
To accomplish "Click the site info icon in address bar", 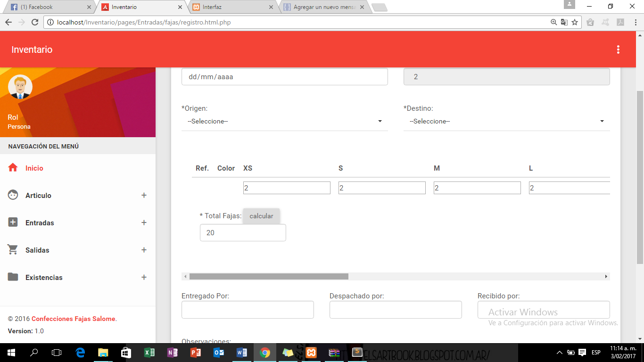I will 50,22.
